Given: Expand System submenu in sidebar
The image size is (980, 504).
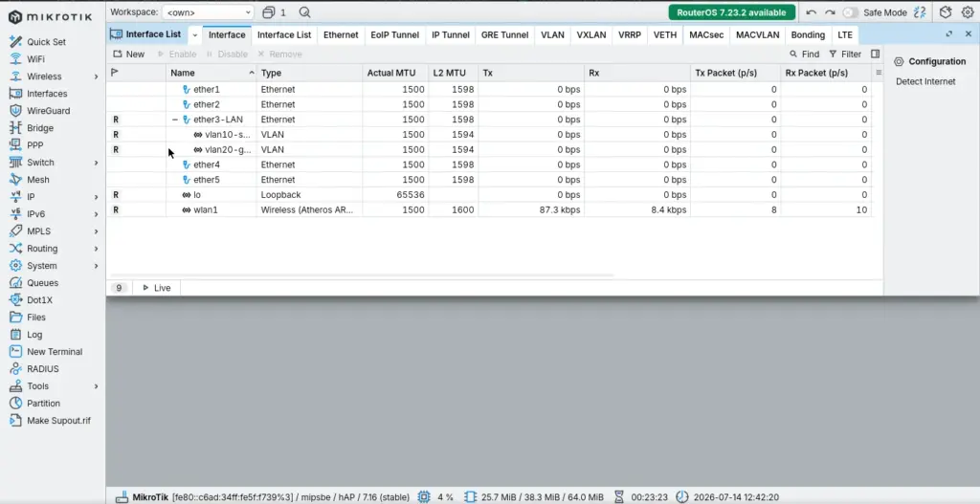Looking at the screenshot, I should click(97, 266).
